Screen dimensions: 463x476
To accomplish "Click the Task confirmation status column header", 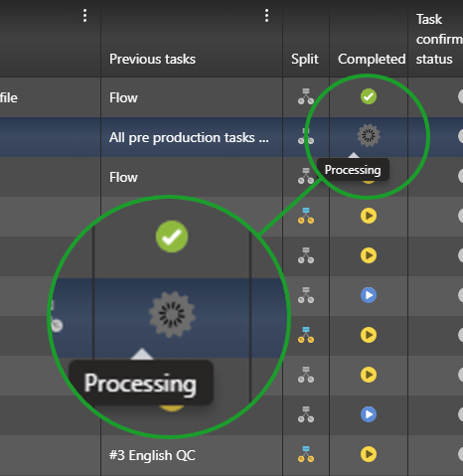I will [439, 39].
